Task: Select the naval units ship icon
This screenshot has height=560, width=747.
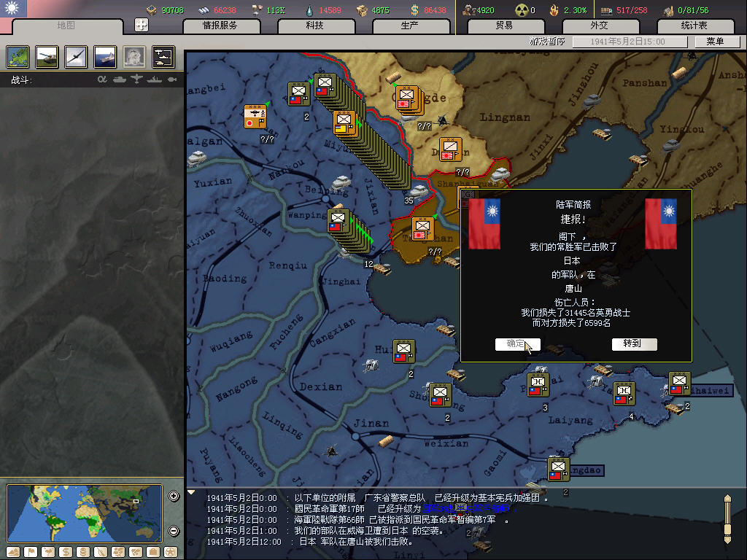Action: (105, 56)
